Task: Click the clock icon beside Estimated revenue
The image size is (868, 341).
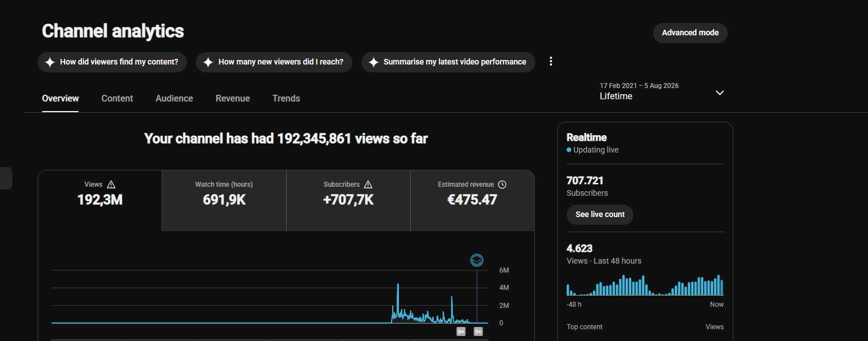Action: [x=502, y=185]
